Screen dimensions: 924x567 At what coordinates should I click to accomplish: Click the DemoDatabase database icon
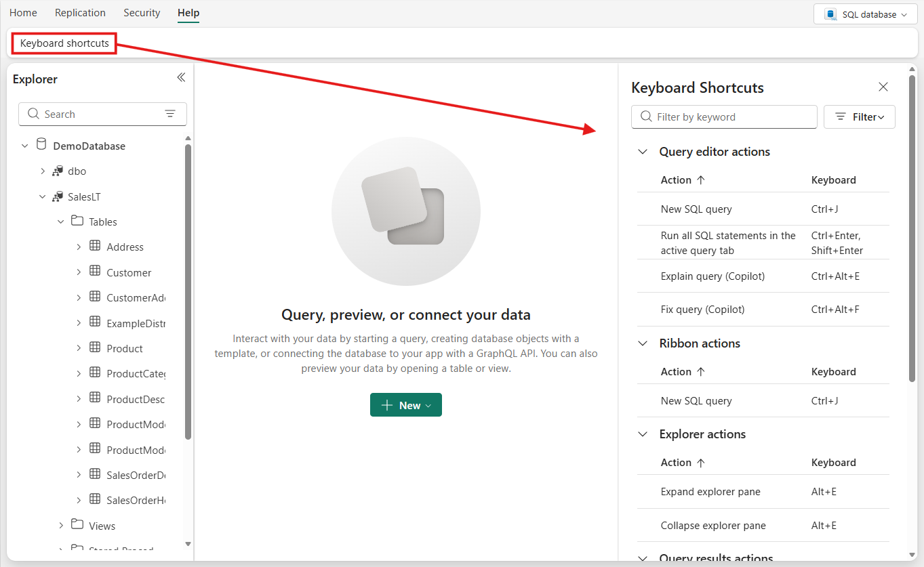41,145
